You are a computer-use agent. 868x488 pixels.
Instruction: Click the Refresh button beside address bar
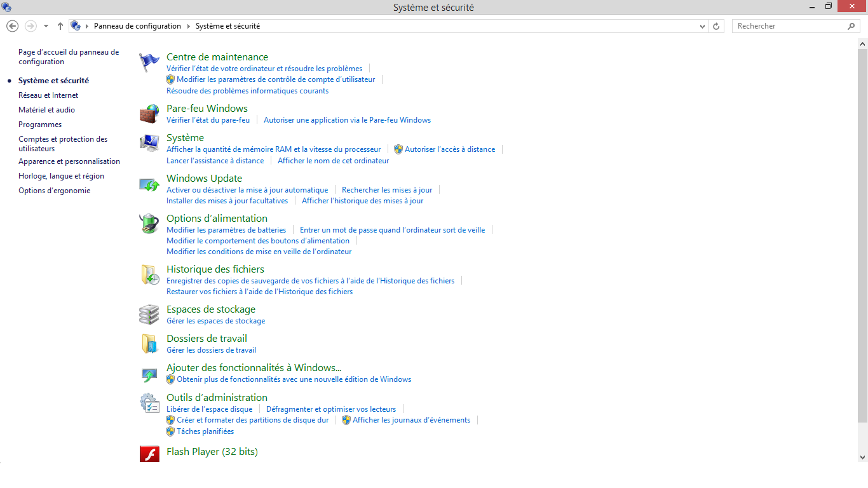717,26
